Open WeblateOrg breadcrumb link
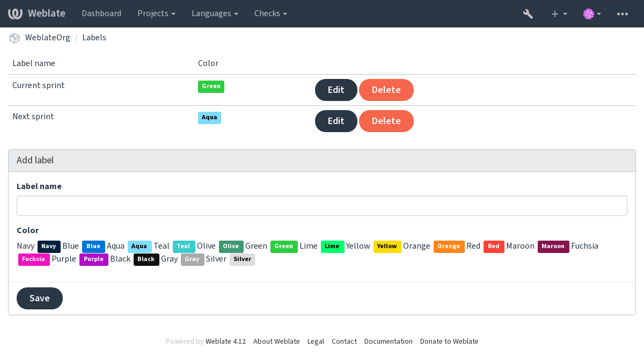Screen dimensions: 644x362 48,38
